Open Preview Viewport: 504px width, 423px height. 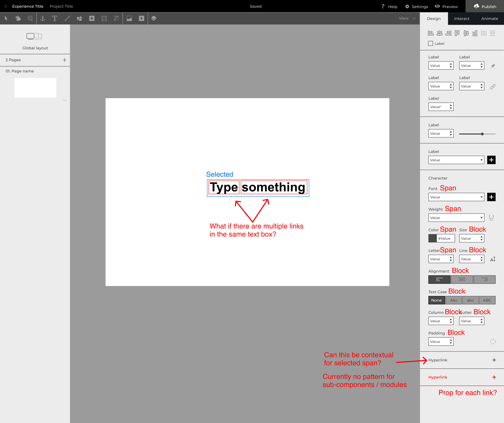[446, 6]
